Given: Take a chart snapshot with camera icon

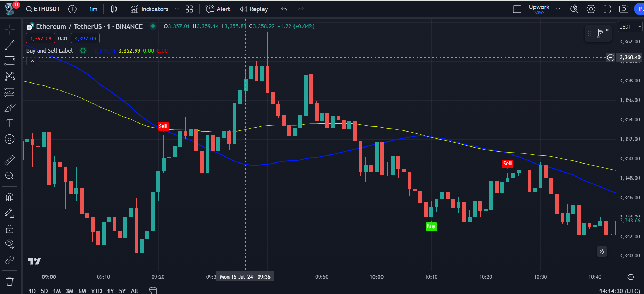Looking at the screenshot, I should pyautogui.click(x=623, y=9).
